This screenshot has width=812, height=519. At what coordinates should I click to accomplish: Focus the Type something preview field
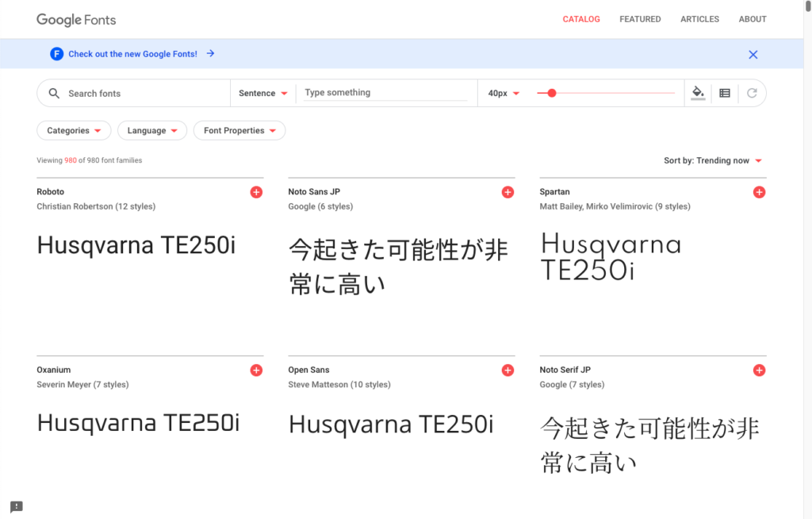pyautogui.click(x=385, y=93)
